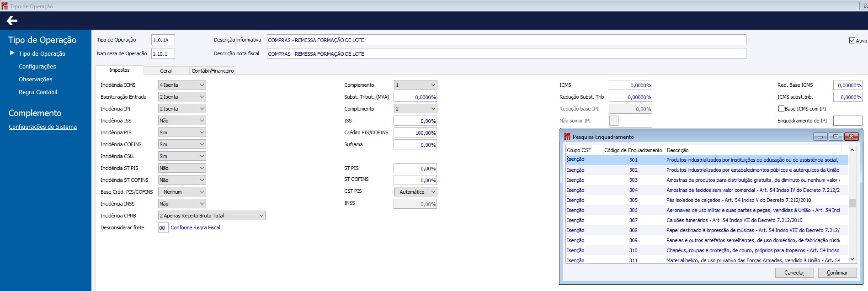Click the Código de Enquadramento column header
Image resolution: width=868 pixels, height=291 pixels.
(634, 150)
